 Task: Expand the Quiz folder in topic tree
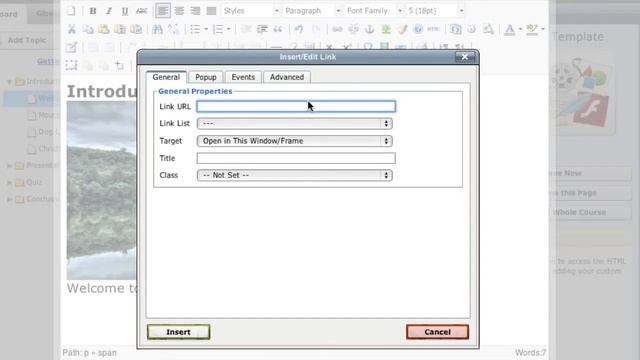point(9,182)
